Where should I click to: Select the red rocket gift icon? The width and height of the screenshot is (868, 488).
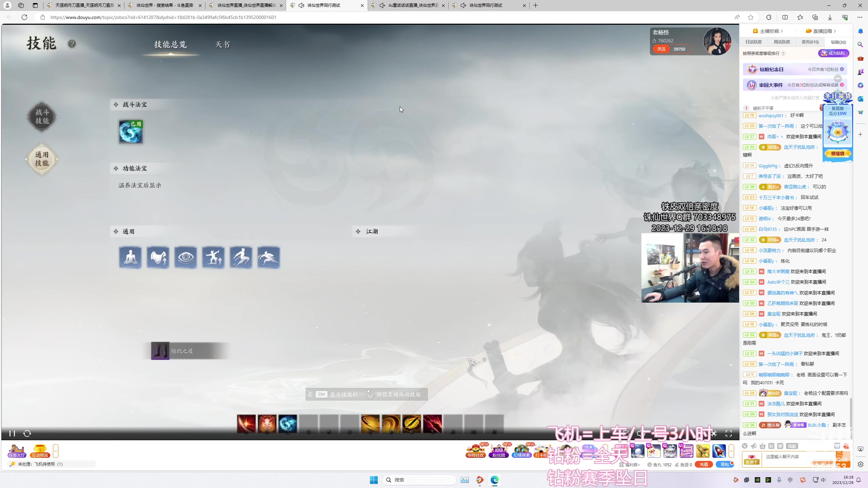pyautogui.click(x=719, y=451)
